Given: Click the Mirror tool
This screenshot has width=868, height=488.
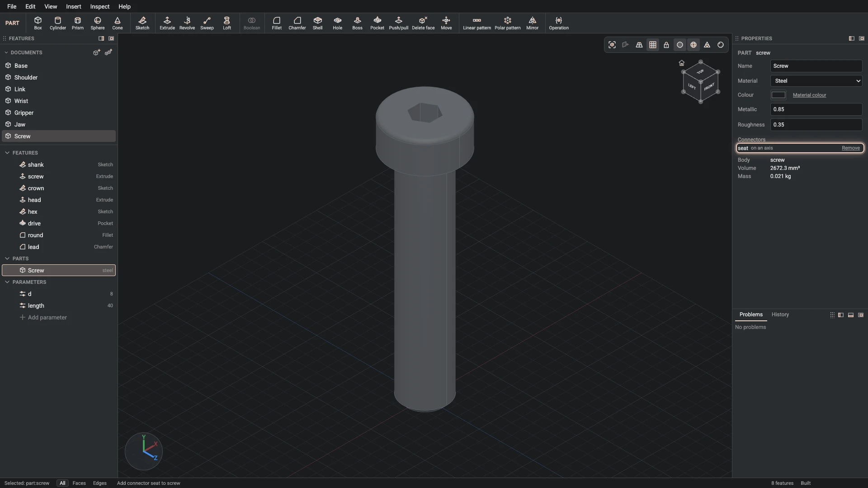Looking at the screenshot, I should (533, 23).
